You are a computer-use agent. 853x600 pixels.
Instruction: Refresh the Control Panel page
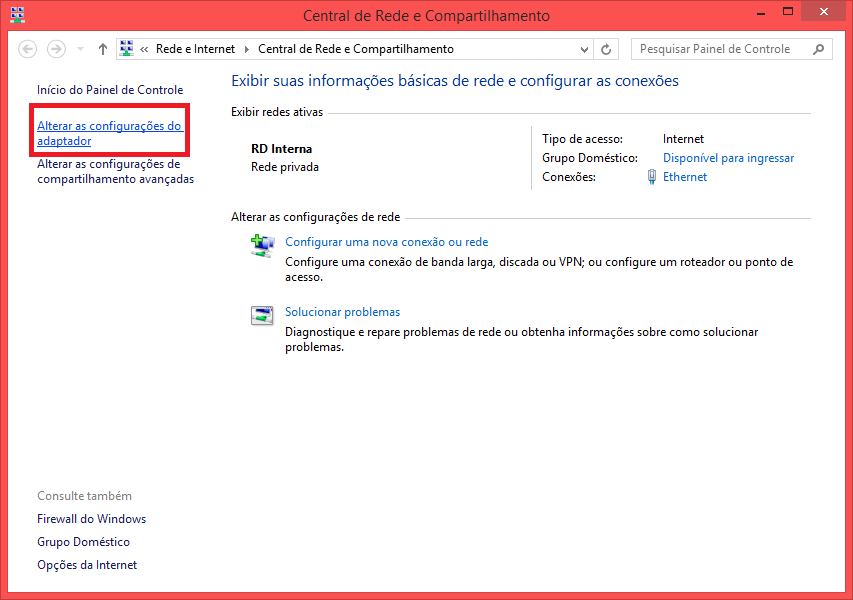[x=607, y=49]
